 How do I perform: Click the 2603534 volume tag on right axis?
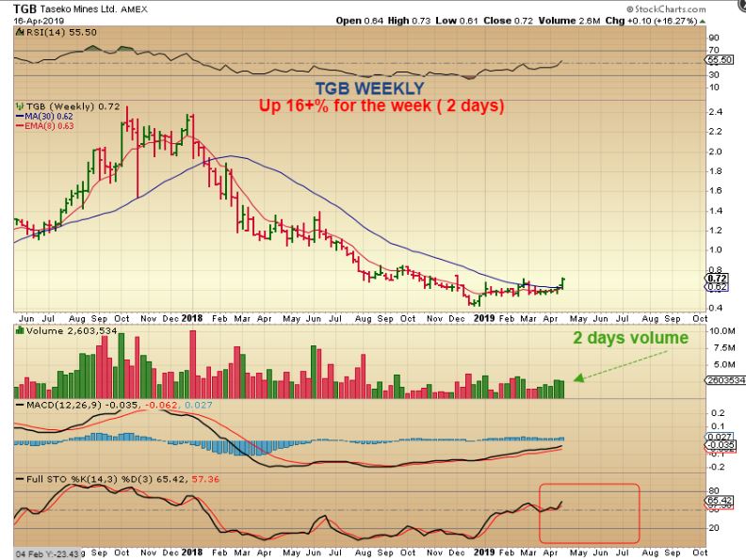coord(725,380)
